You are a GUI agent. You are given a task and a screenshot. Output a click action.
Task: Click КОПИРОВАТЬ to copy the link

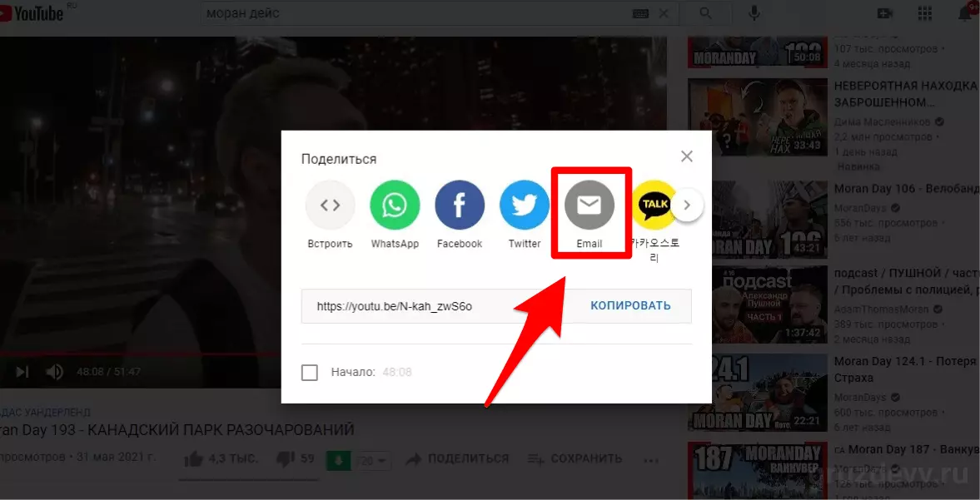(630, 306)
